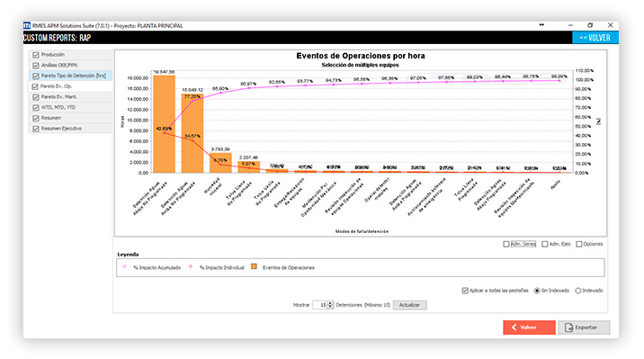Image resolution: width=644 pixels, height=359 pixels.
Task: Click the Actualizar button
Action: pyautogui.click(x=409, y=305)
